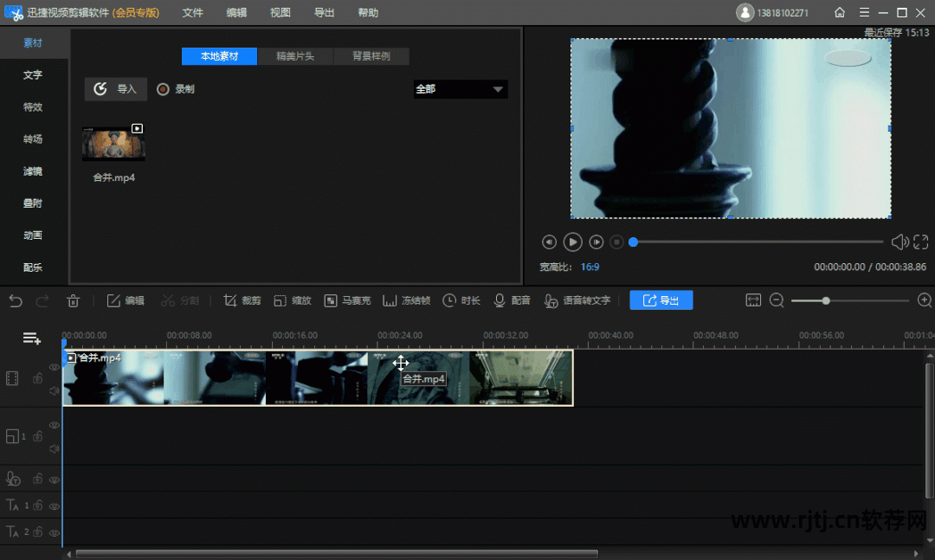Open the 视图 view menu
935x560 pixels.
(x=280, y=12)
